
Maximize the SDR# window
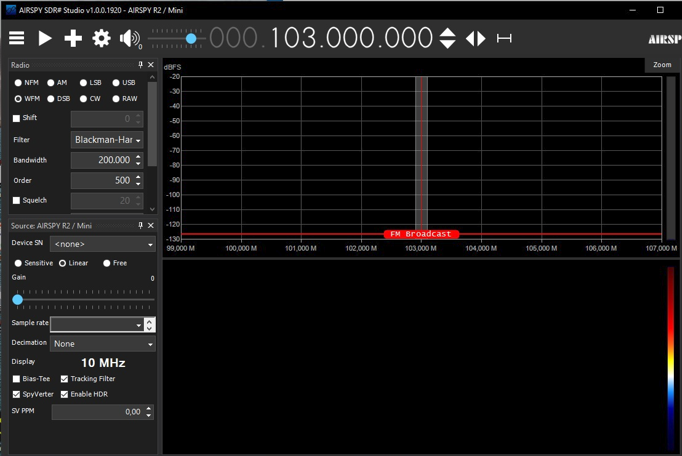tap(660, 10)
